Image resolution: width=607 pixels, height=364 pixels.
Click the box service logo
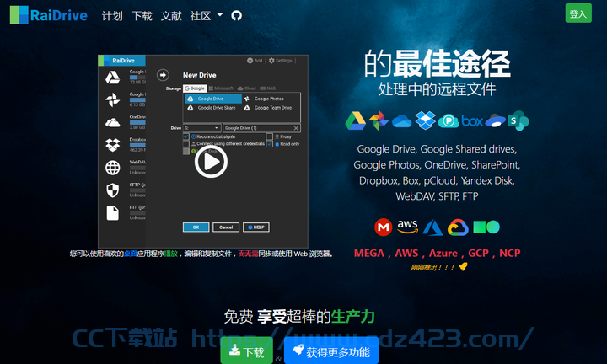(472, 121)
